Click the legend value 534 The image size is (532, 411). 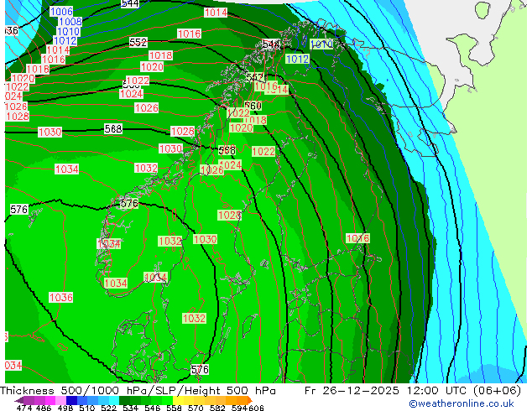pyautogui.click(x=130, y=408)
